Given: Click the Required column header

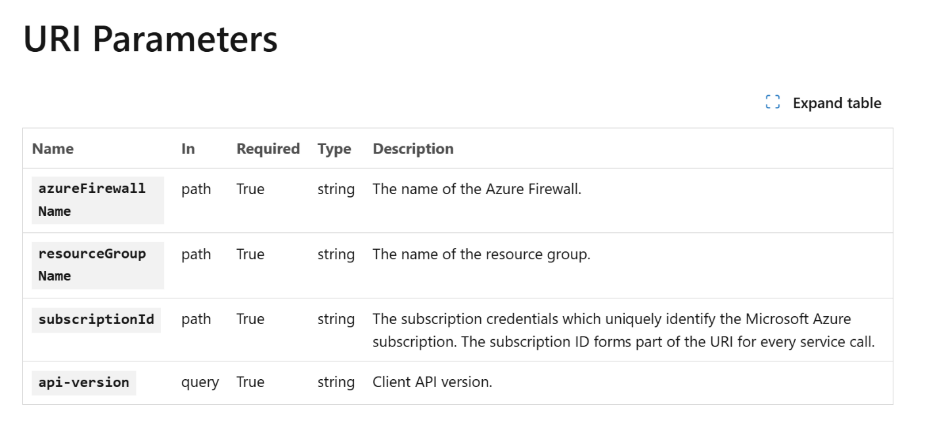Looking at the screenshot, I should coord(268,149).
